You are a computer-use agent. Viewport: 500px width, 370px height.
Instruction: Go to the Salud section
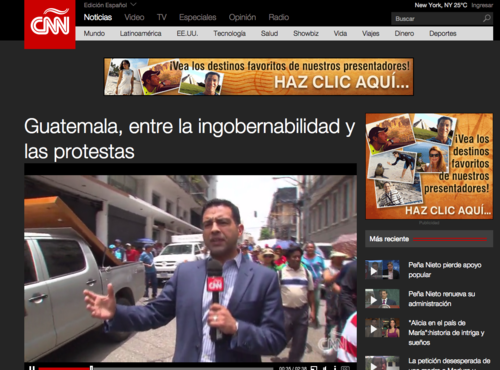click(269, 33)
